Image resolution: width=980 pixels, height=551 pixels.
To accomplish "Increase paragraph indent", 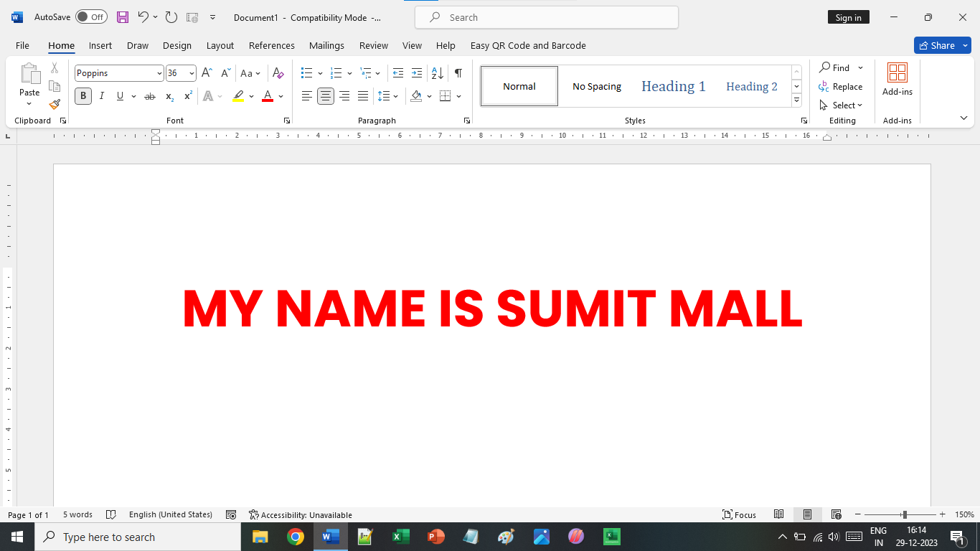I will pos(417,73).
